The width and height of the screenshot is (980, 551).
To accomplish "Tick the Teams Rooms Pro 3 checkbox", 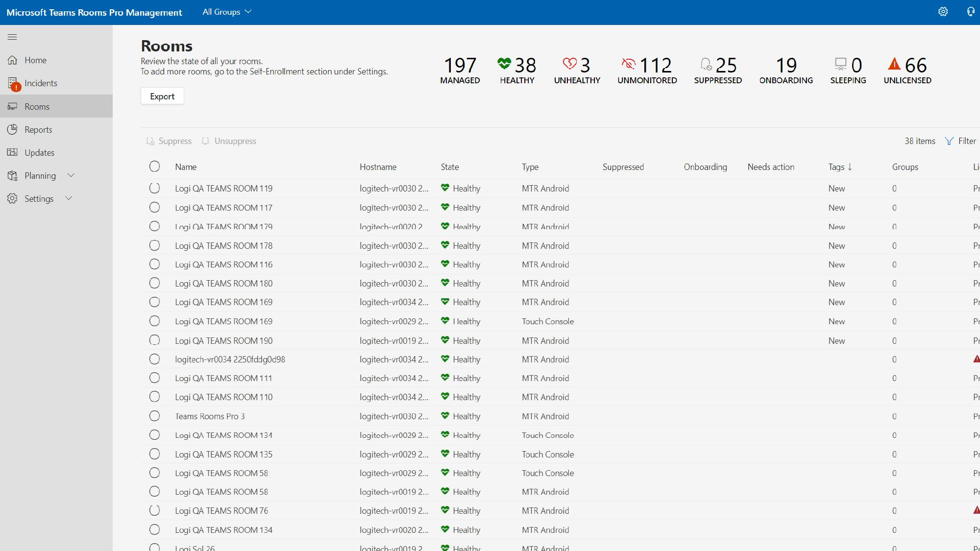I will [154, 416].
